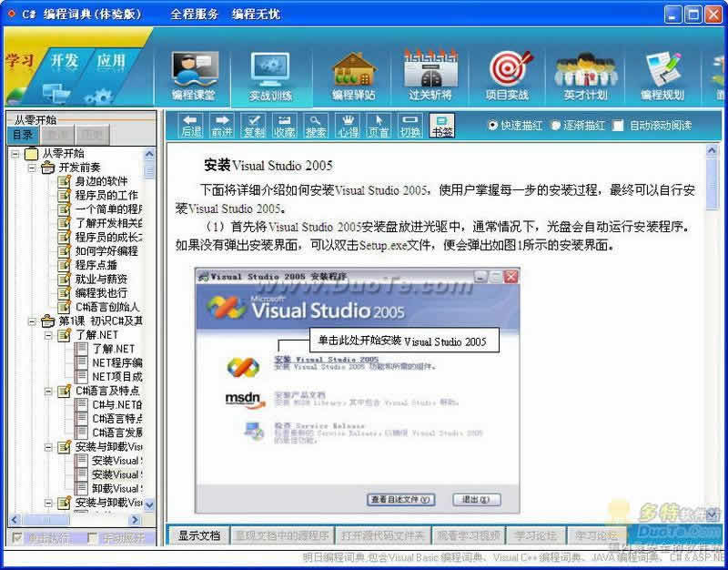Click the 切换 switch toolbar icon
This screenshot has width=728, height=570.
coord(410,126)
